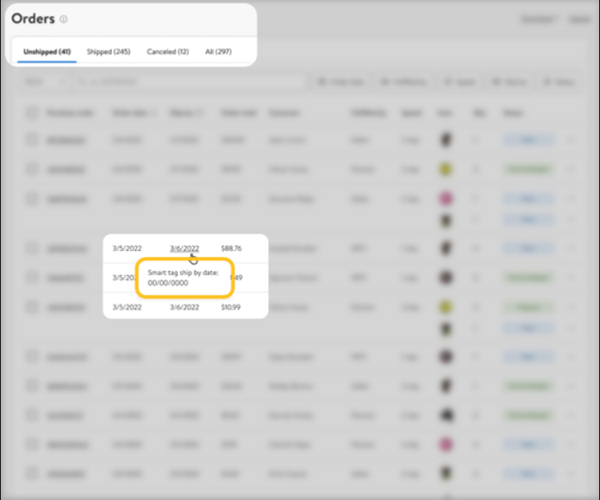Click the underlined 3/6/2022 ship-by date
Image resolution: width=600 pixels, height=500 pixels.
pyautogui.click(x=185, y=248)
